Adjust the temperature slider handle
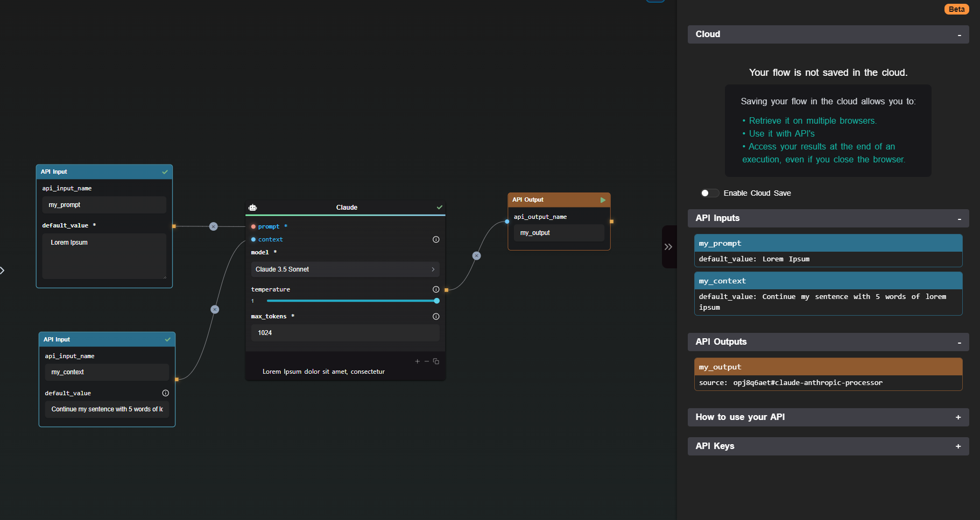The height and width of the screenshot is (520, 980). pyautogui.click(x=436, y=301)
